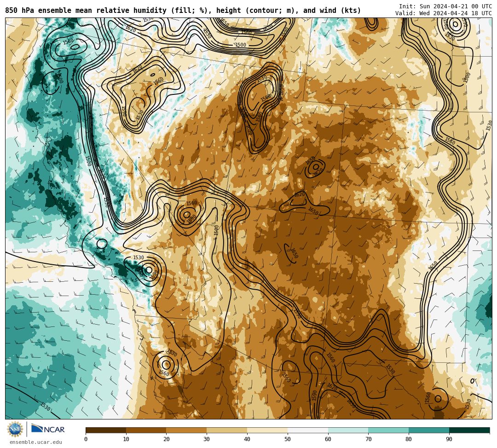Click the 60-70% light teal colorbar segment
Screen dimensions: 497x448
(x=348, y=430)
